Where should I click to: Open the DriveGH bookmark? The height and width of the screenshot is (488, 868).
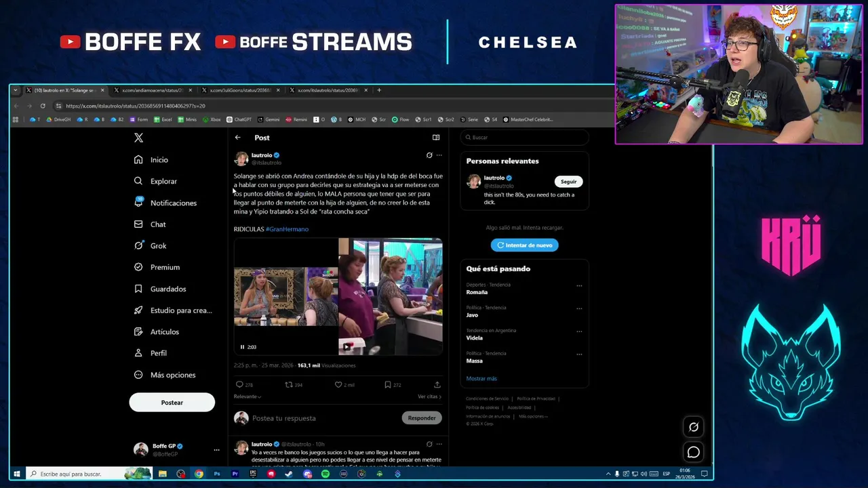tap(58, 119)
